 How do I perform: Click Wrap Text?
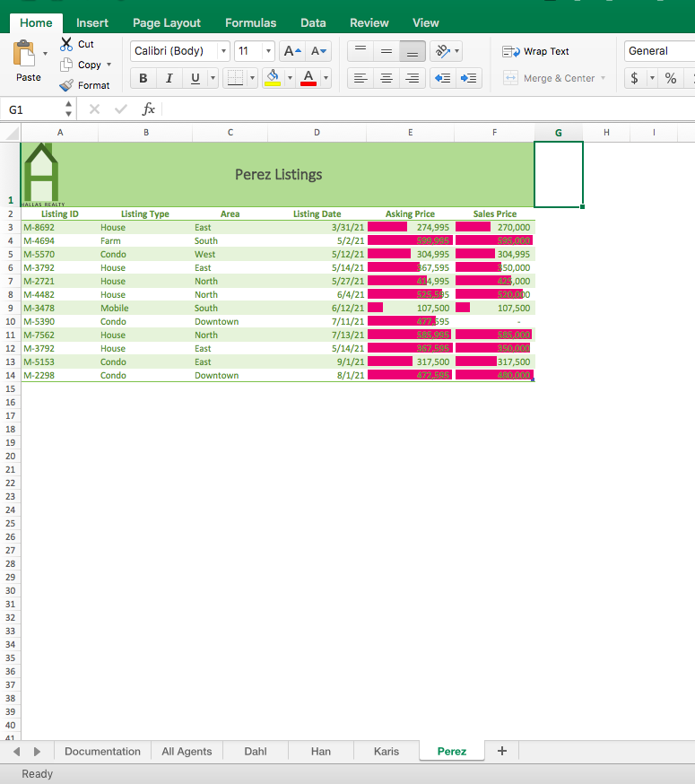(x=535, y=51)
